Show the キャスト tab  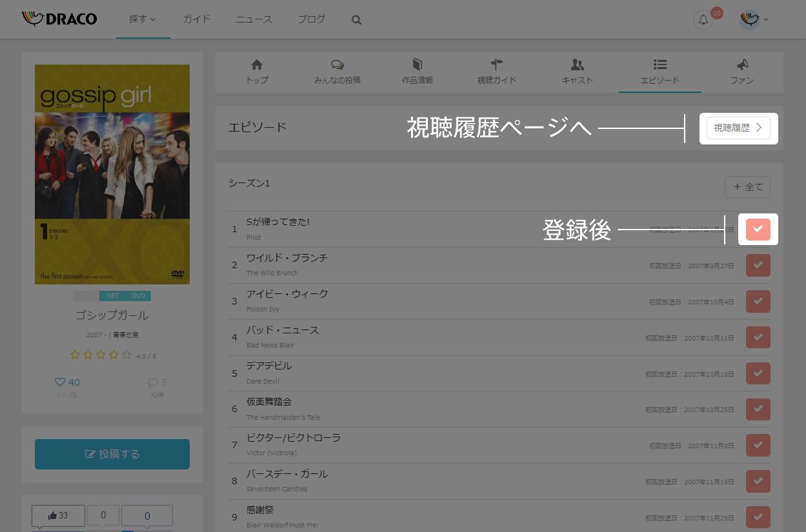578,72
